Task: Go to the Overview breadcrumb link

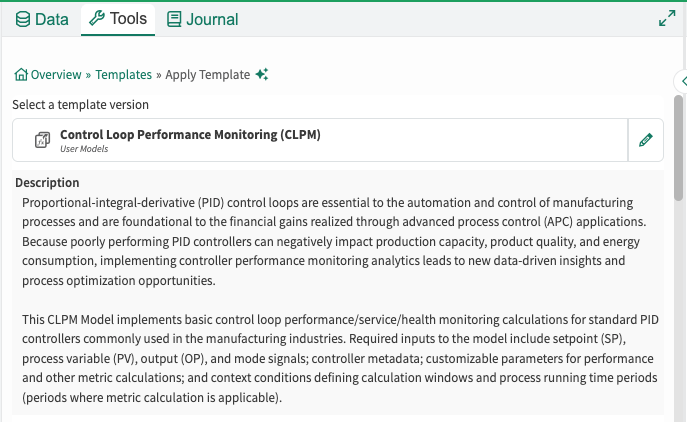Action: (56, 74)
